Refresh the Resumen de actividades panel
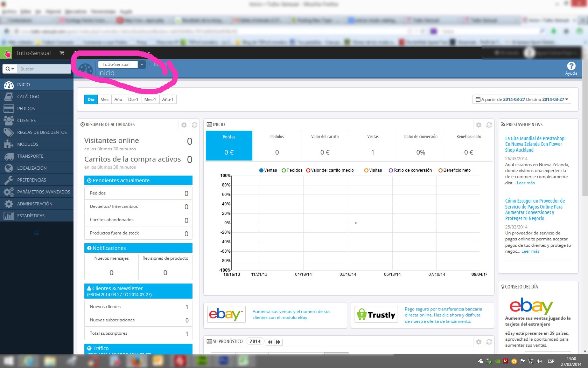Screen dimensions: 588x368 [195, 125]
